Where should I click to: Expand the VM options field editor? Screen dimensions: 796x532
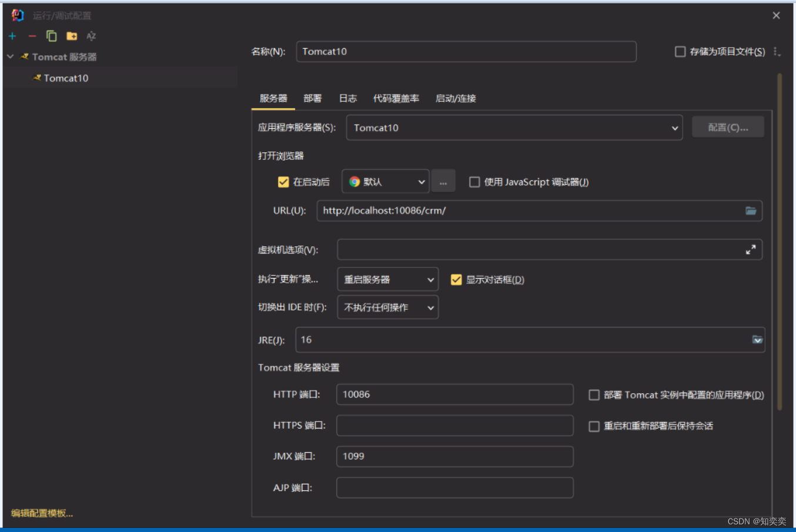click(x=751, y=250)
